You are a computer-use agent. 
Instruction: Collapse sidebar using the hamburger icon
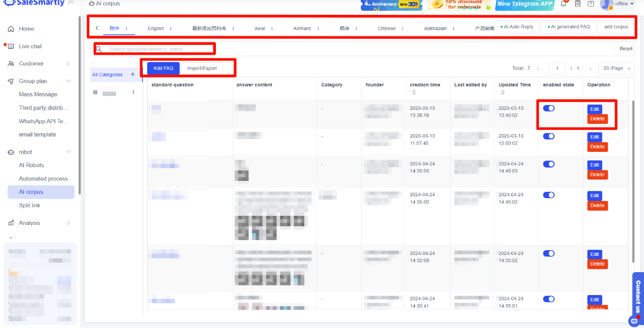pos(71,3)
